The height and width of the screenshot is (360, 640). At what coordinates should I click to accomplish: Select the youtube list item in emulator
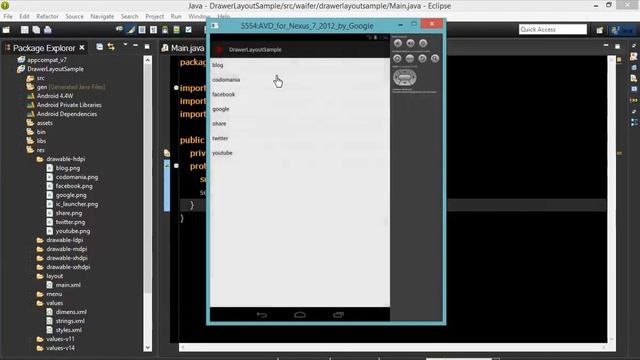(300, 153)
